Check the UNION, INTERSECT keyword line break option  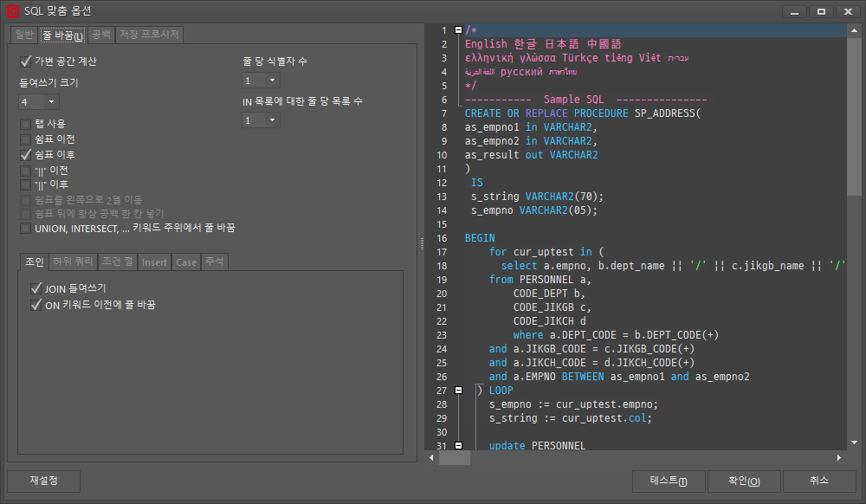pyautogui.click(x=26, y=228)
